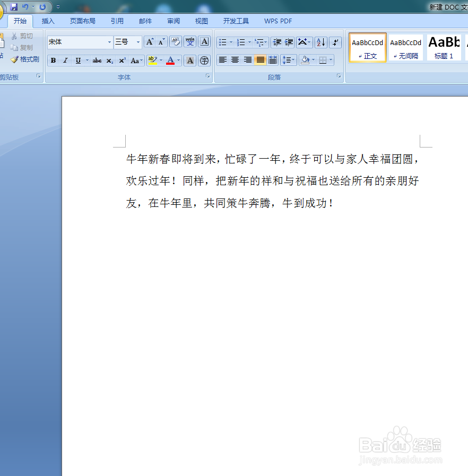Redo action in quick access toolbar
This screenshot has width=468, height=476.
pos(42,6)
